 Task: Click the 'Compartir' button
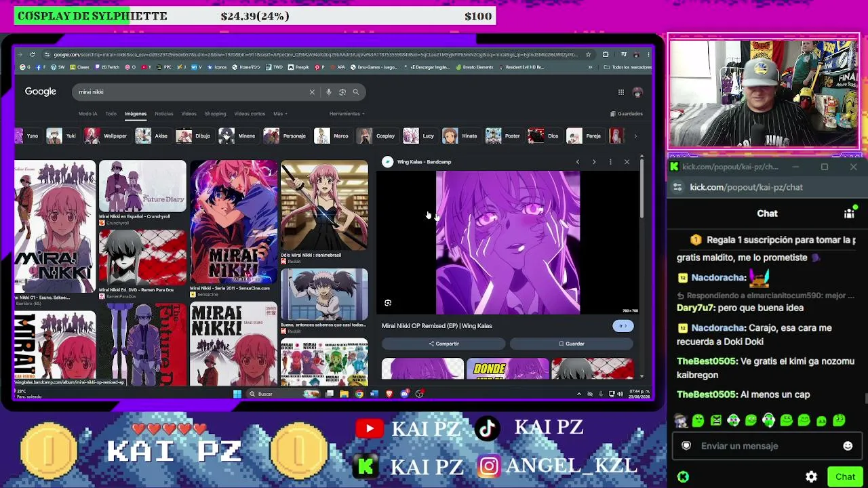point(443,344)
